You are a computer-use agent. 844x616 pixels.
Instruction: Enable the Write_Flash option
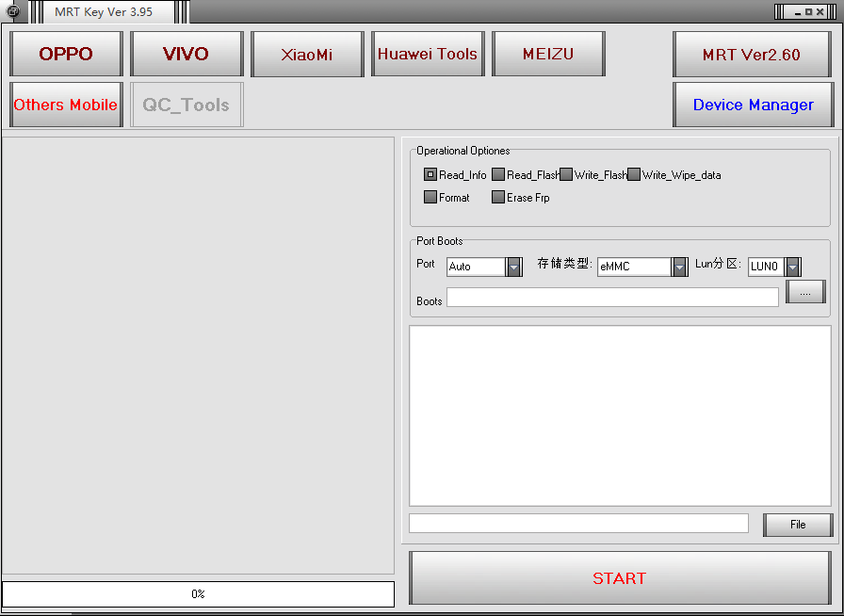click(566, 174)
